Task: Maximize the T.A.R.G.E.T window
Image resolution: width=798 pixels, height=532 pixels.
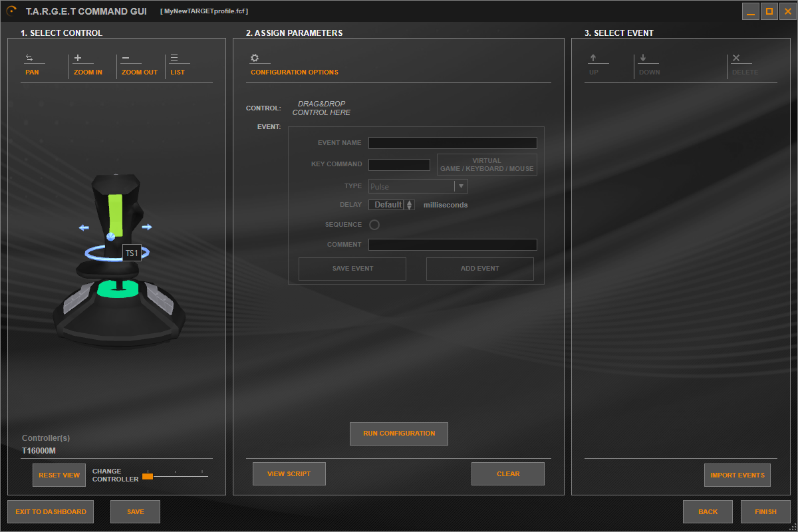Action: [769, 11]
